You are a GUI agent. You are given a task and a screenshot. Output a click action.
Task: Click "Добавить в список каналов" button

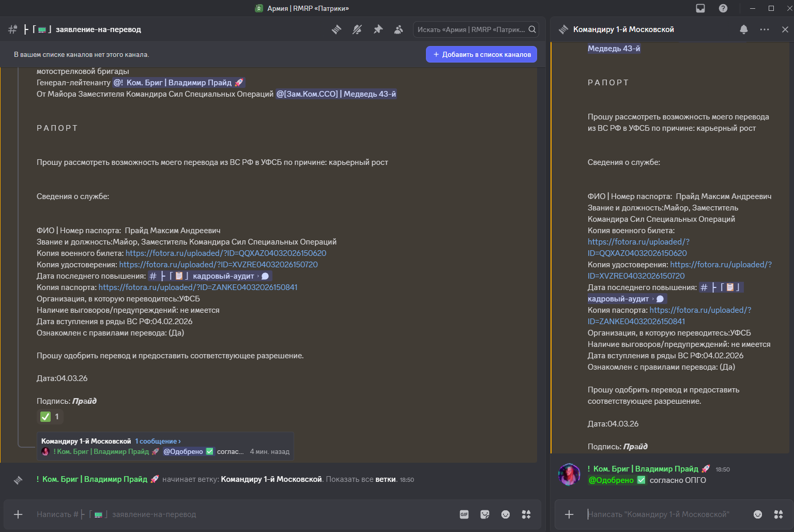click(481, 54)
